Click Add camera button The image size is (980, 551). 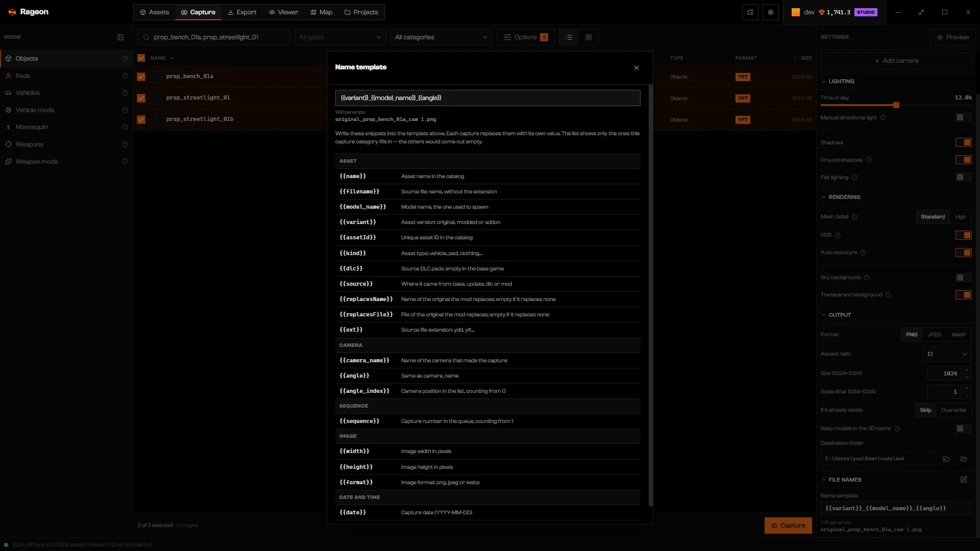pyautogui.click(x=896, y=61)
